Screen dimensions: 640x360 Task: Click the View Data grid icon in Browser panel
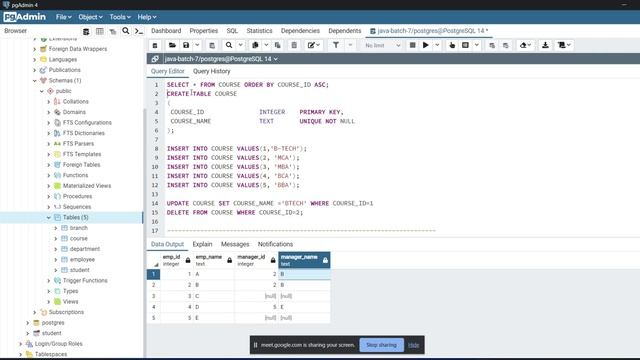coord(100,31)
